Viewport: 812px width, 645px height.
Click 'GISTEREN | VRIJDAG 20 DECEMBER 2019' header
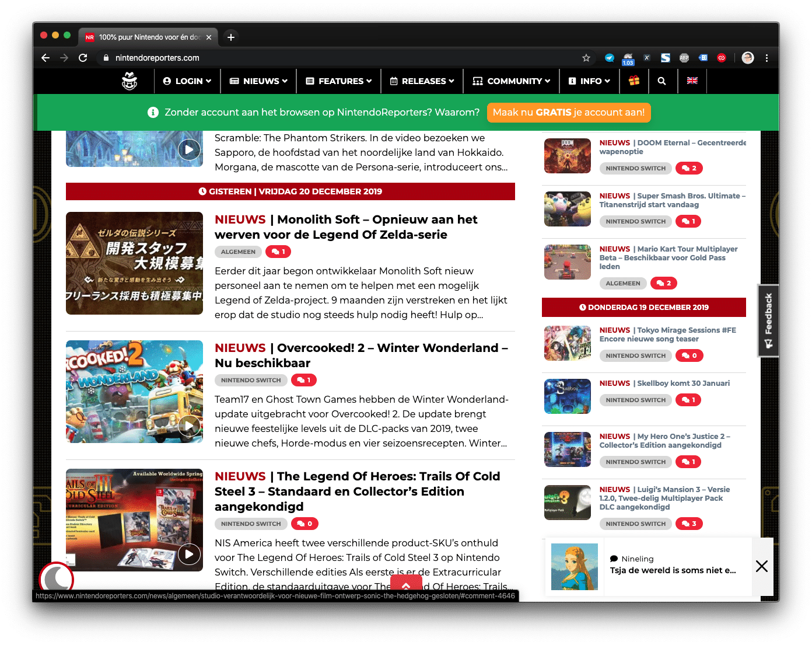(290, 191)
